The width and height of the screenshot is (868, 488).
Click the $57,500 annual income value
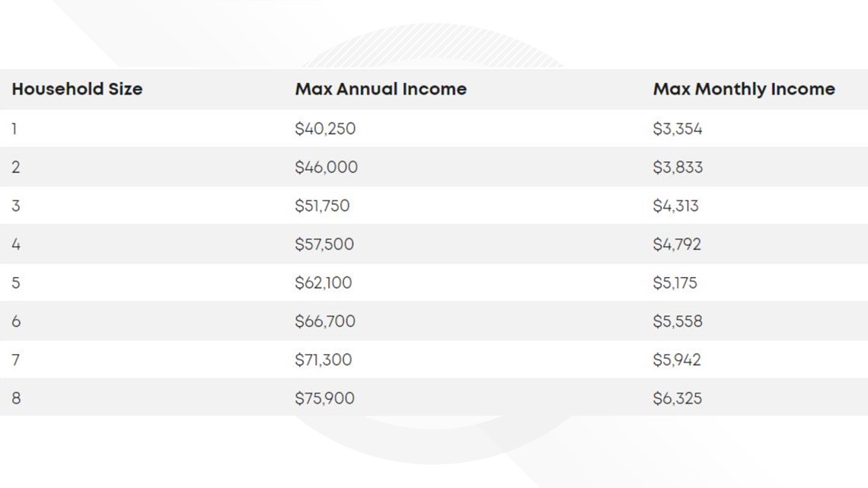324,244
